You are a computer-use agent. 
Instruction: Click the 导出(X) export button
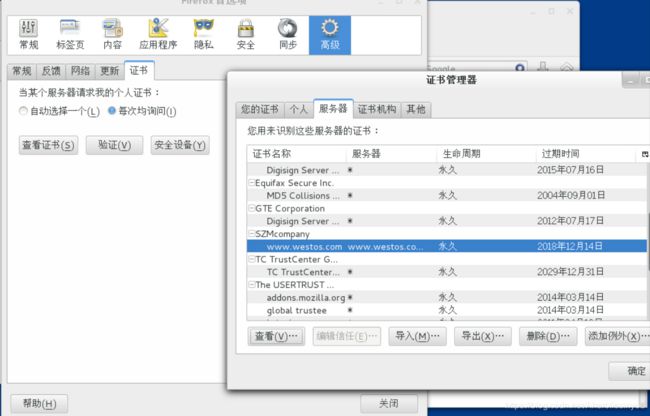(x=483, y=336)
